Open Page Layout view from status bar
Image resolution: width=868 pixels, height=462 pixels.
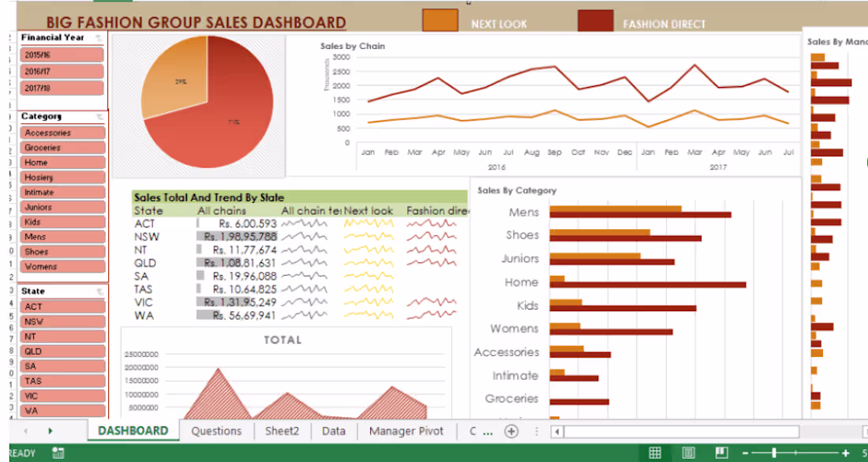click(687, 453)
